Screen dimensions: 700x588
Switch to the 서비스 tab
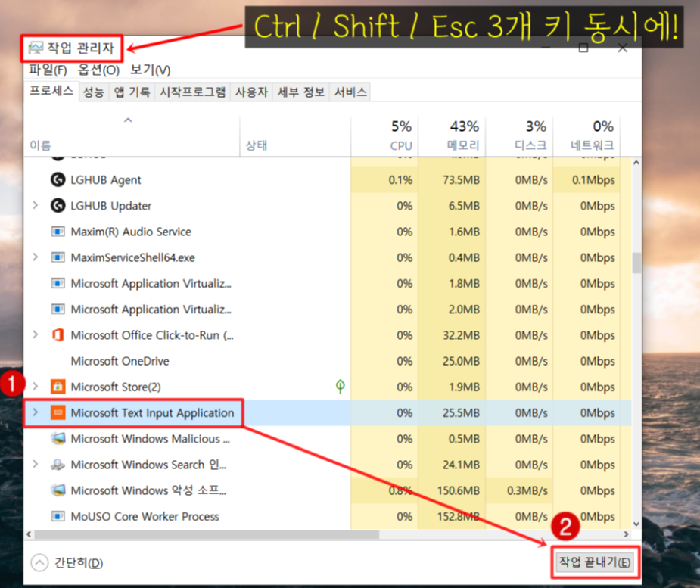click(x=350, y=92)
